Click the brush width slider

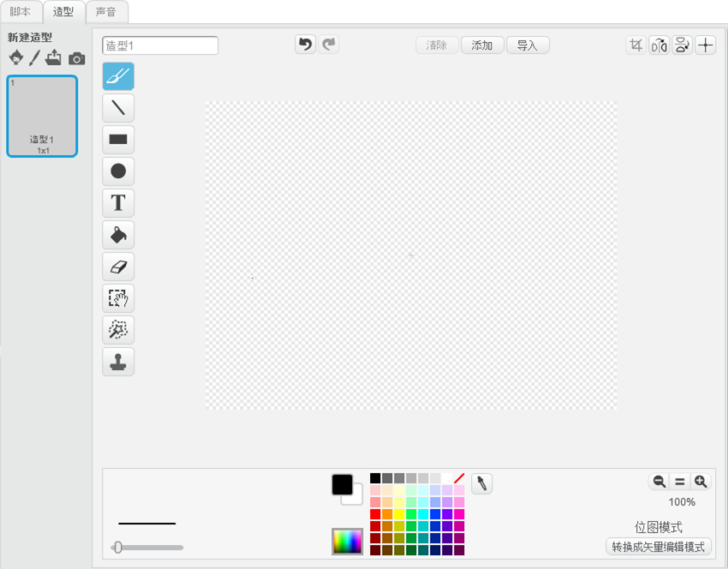[x=147, y=548]
